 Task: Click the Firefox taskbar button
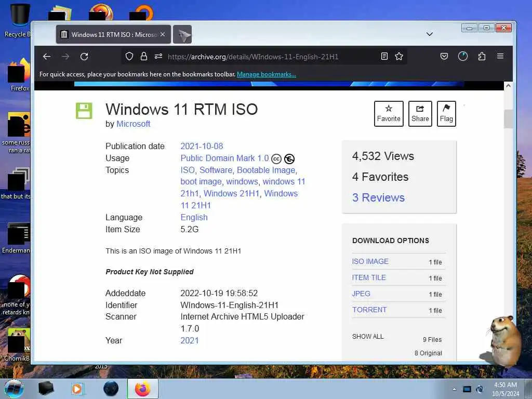coord(143,389)
